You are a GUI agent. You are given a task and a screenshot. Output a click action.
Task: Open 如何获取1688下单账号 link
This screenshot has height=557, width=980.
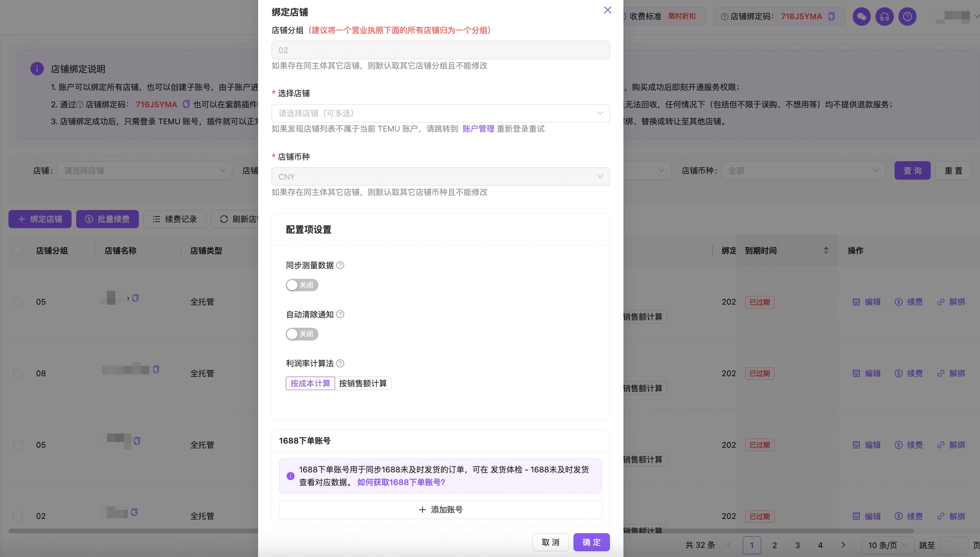pos(401,482)
